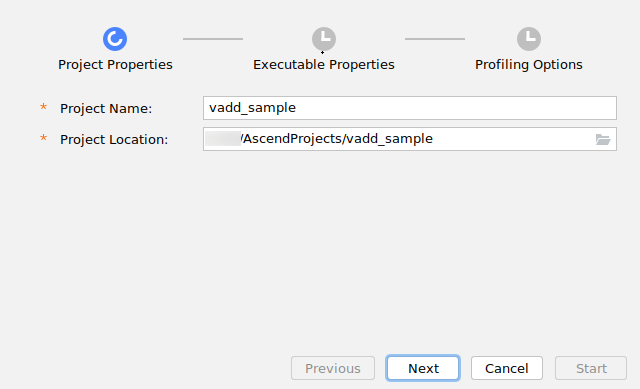Open the folder browser for Project Location
The width and height of the screenshot is (640, 389).
[602, 139]
